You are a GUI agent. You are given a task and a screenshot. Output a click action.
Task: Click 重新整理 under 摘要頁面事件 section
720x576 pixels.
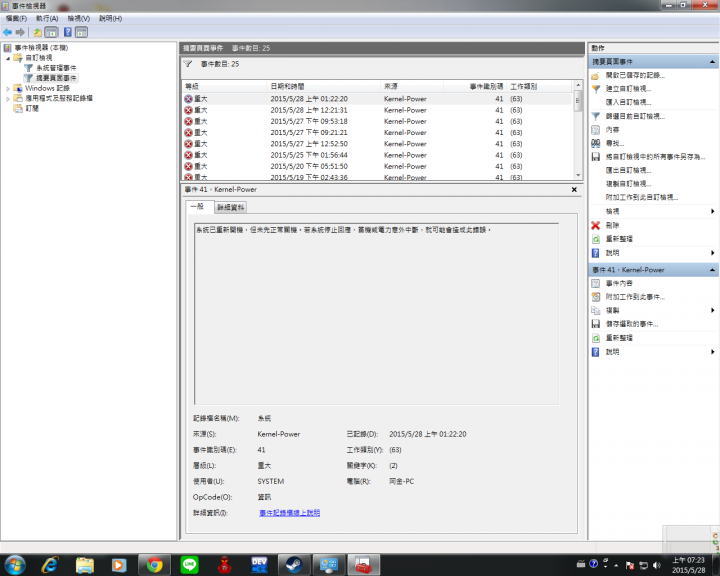pyautogui.click(x=619, y=239)
